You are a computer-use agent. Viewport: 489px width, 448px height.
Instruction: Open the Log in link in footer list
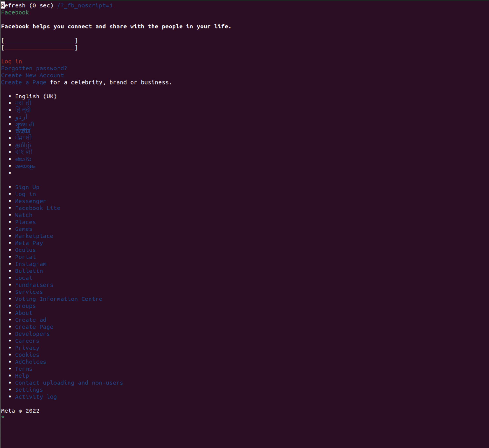tap(26, 194)
